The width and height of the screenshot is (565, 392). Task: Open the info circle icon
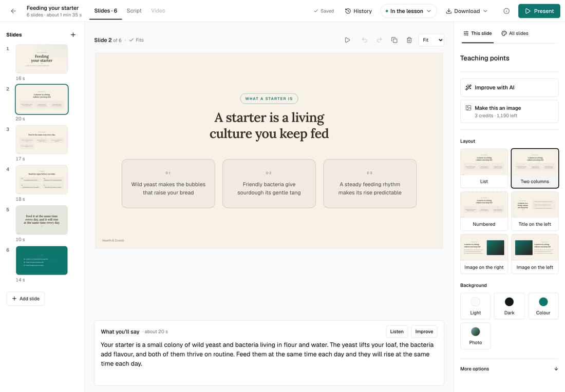(x=506, y=11)
